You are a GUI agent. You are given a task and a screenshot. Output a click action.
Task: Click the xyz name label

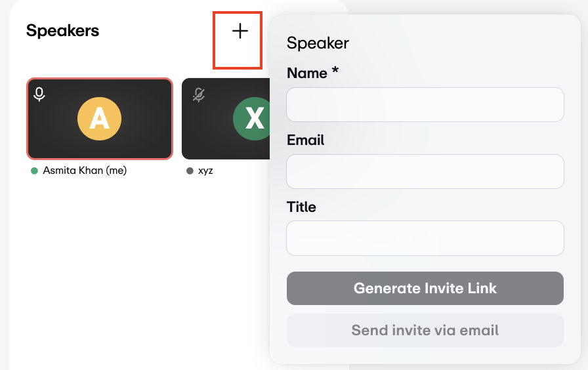[x=205, y=171]
